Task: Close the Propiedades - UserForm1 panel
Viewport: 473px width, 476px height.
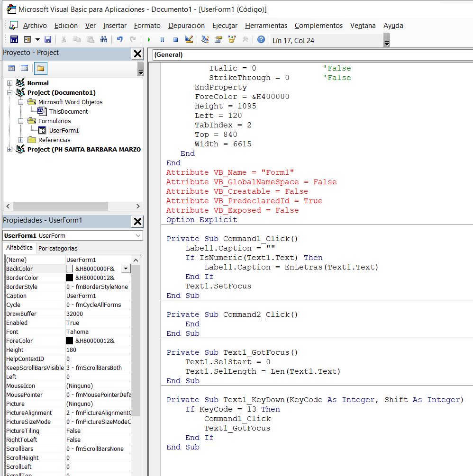Action: click(x=137, y=222)
